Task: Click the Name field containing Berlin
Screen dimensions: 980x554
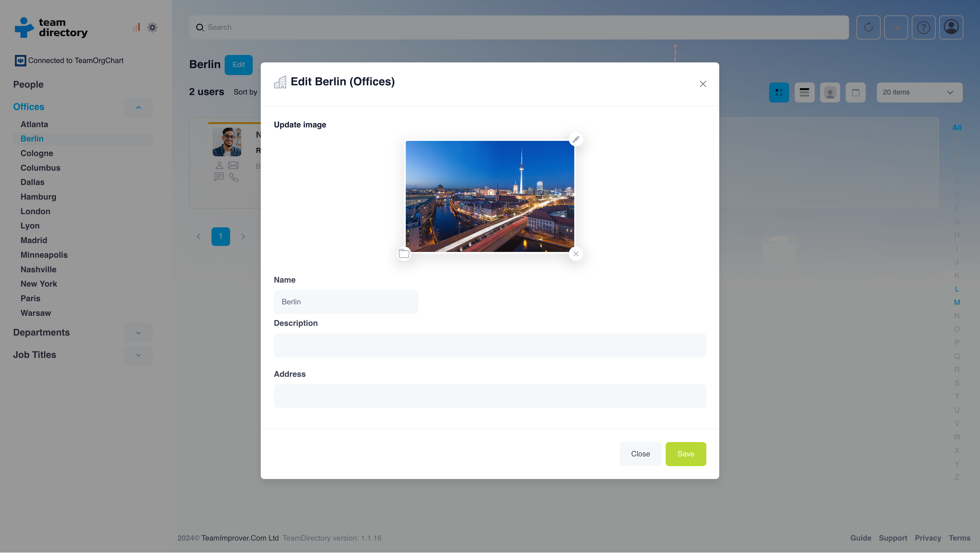Action: [x=346, y=302]
